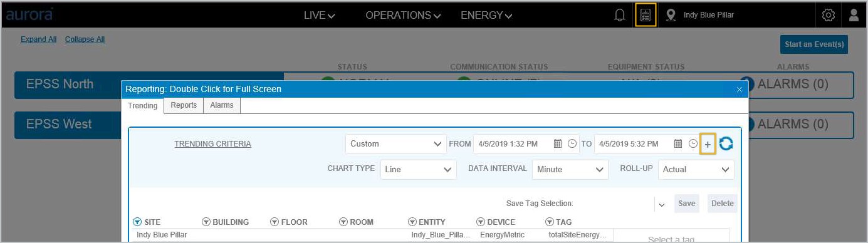Expand the Custom time range dropdown
This screenshot has width=868, height=243.
pyautogui.click(x=396, y=144)
